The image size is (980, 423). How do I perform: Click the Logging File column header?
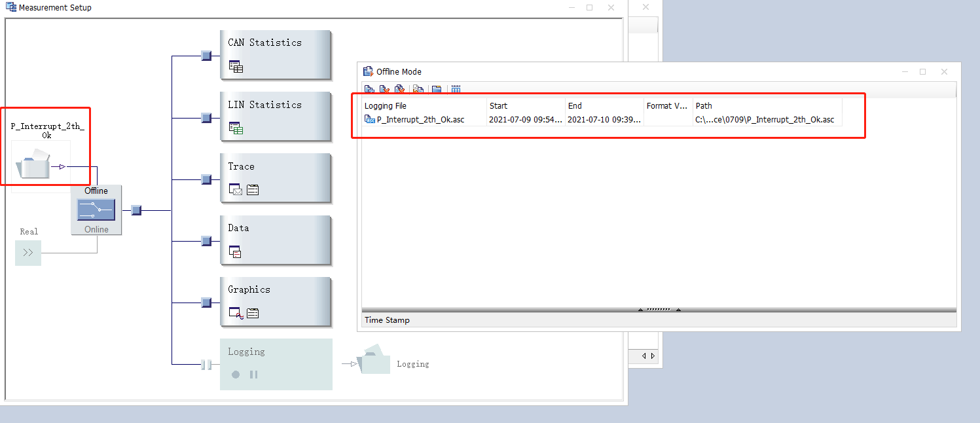424,105
